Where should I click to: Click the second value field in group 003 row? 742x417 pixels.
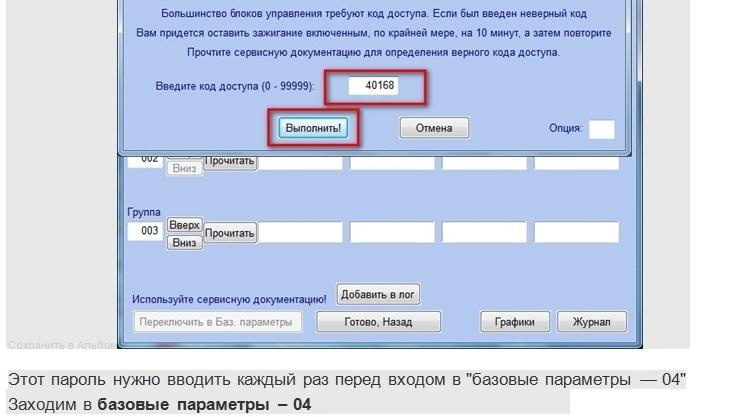(x=392, y=232)
